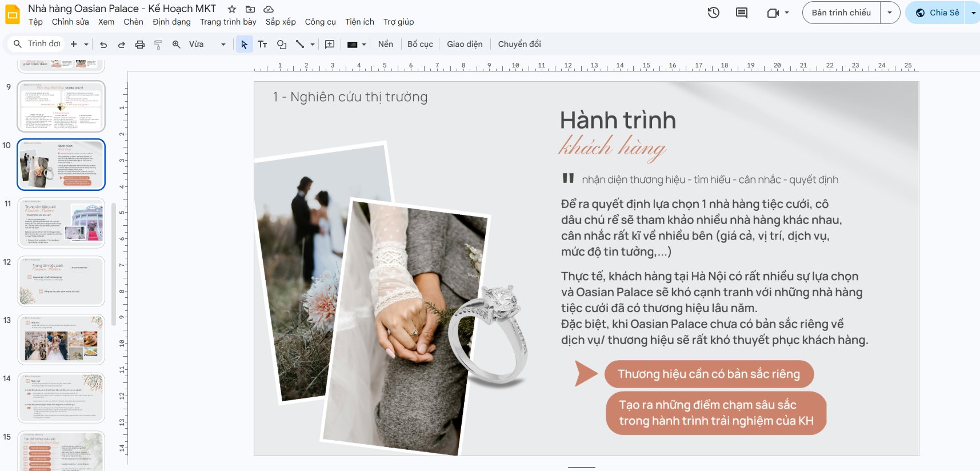Open the Google Slides home logo
The width and height of the screenshot is (980, 471).
tap(12, 14)
